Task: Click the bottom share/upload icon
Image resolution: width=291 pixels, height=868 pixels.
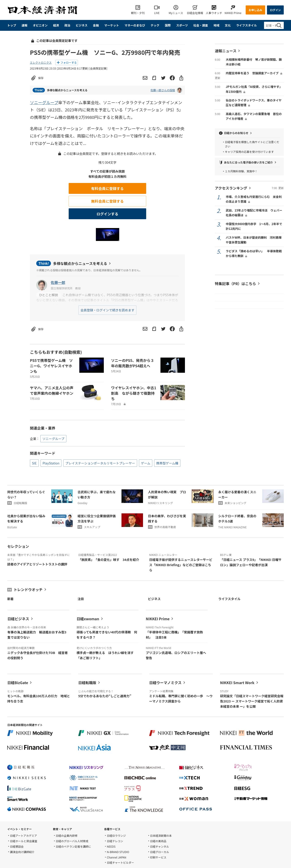Action: 181,329
